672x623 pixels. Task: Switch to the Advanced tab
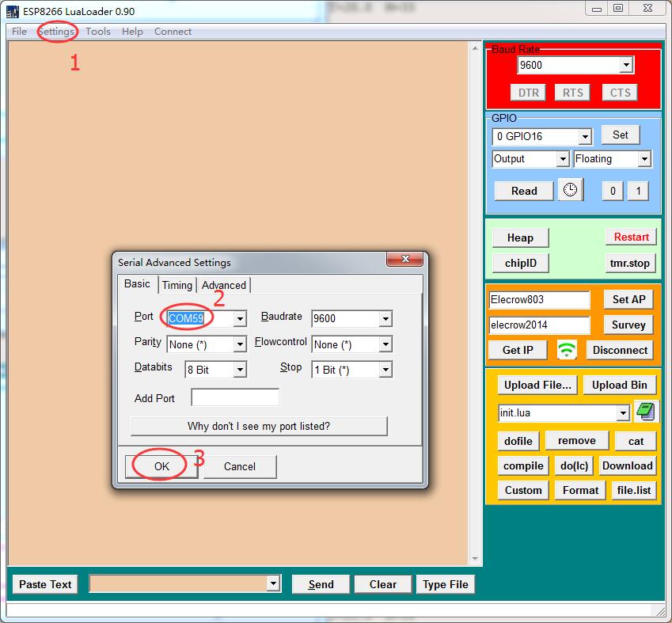pyautogui.click(x=224, y=285)
